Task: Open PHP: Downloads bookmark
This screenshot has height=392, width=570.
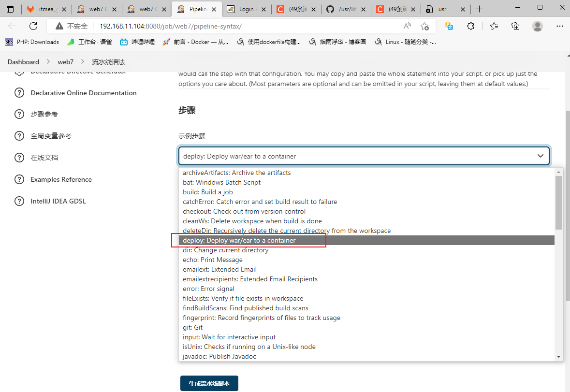Action: pyautogui.click(x=32, y=42)
